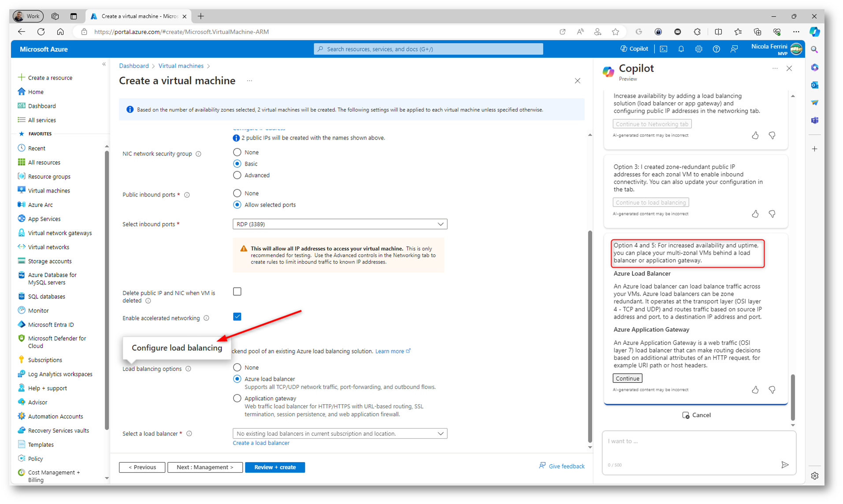Screen dimensions: 843x504
Task: Open the Nicola Ferrini account menu
Action: pyautogui.click(x=776, y=49)
